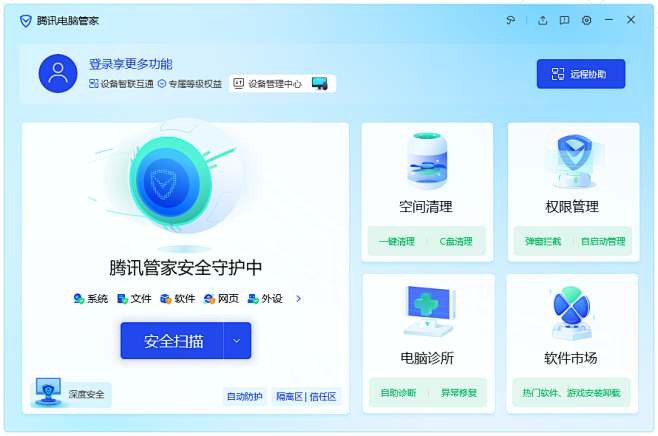Click the user avatar to log in
The width and height of the screenshot is (658, 436).
click(x=58, y=73)
